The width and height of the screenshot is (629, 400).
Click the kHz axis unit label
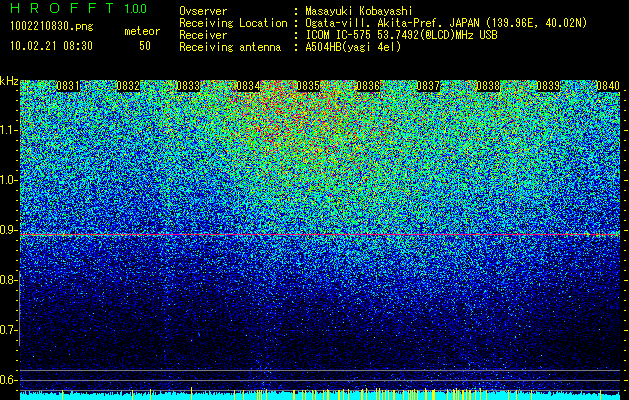click(9, 81)
